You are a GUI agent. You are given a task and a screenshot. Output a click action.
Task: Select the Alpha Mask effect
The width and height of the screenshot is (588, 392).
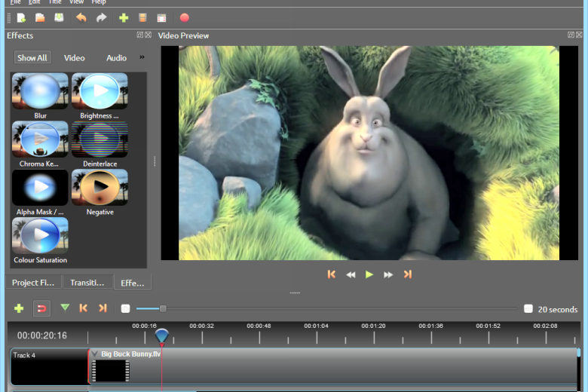point(40,192)
